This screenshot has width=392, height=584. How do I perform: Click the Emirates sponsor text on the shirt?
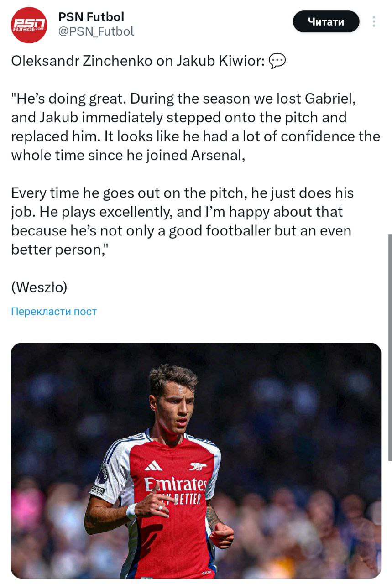coord(176,485)
